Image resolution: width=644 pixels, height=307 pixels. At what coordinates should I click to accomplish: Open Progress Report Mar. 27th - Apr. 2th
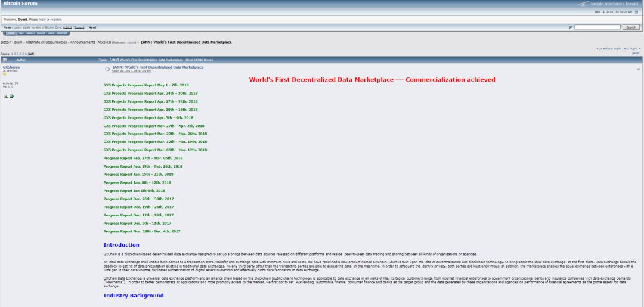154,126
